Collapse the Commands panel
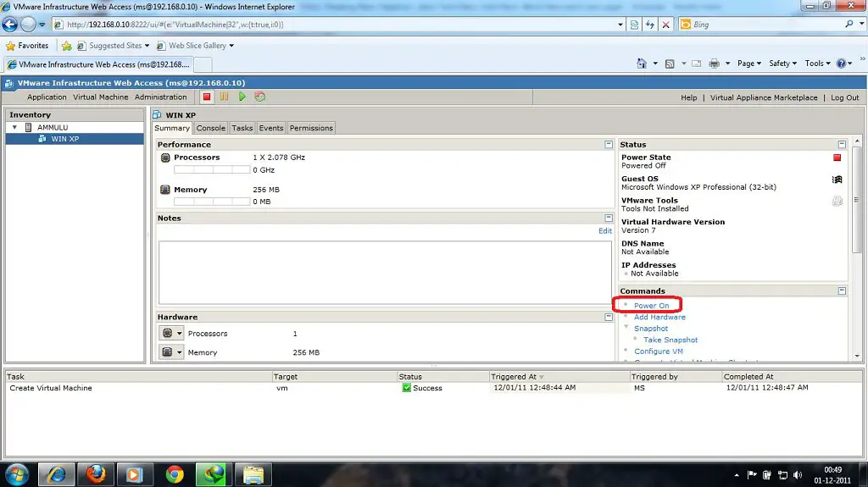Image resolution: width=868 pixels, height=487 pixels. click(x=842, y=291)
